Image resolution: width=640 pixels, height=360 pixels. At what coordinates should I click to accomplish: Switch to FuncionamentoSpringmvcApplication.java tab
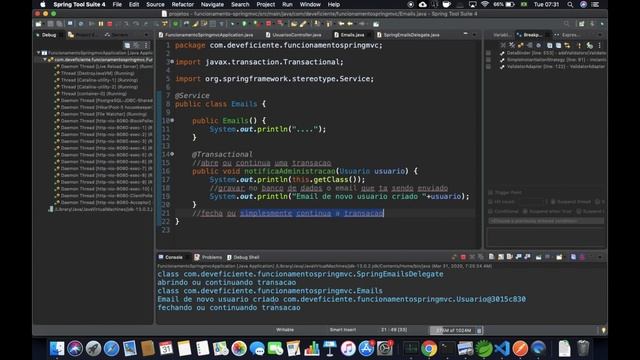pyautogui.click(x=209, y=35)
